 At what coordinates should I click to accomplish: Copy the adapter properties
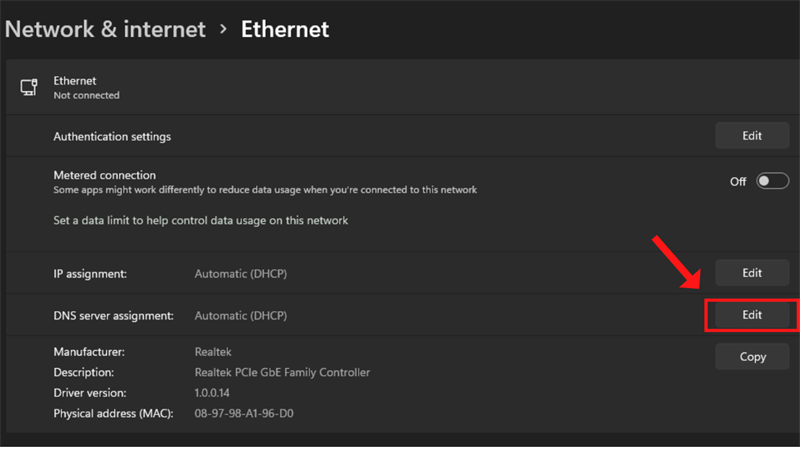(x=752, y=356)
